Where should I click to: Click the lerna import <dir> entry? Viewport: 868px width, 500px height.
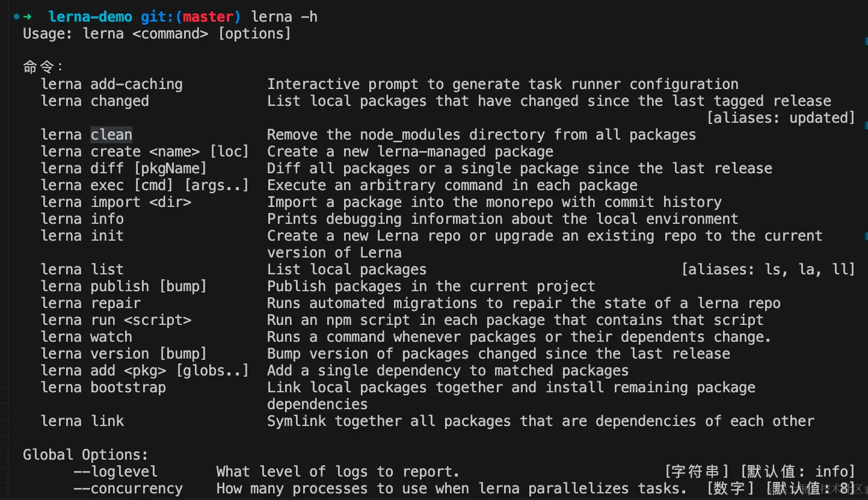point(115,202)
